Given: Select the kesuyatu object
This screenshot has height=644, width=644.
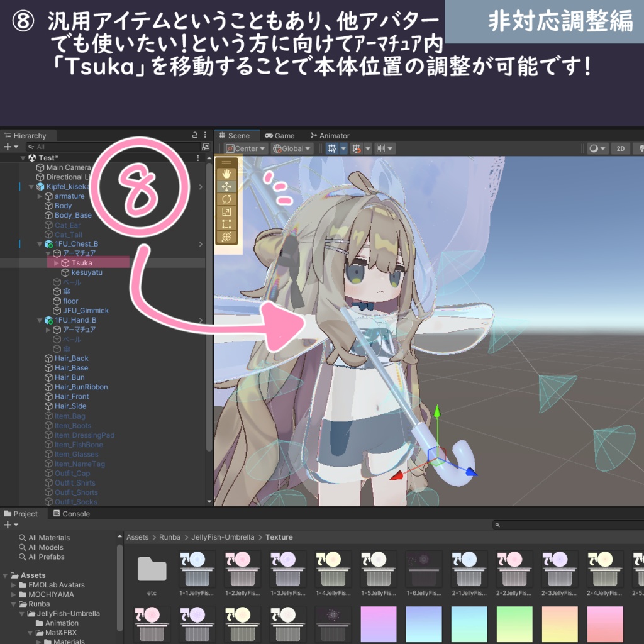Looking at the screenshot, I should (87, 272).
